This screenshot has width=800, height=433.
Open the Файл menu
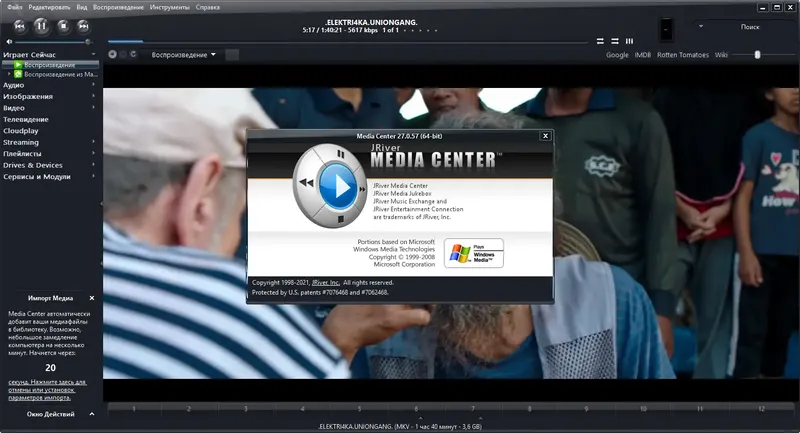click(13, 7)
